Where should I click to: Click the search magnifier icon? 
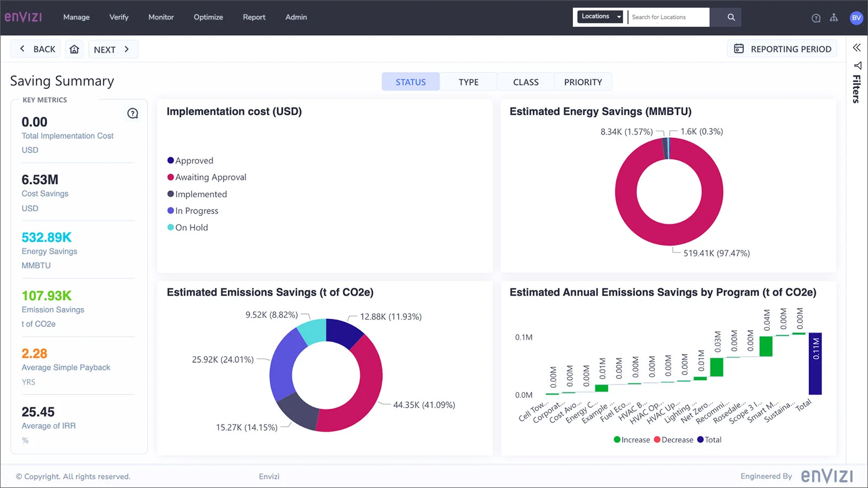point(731,17)
